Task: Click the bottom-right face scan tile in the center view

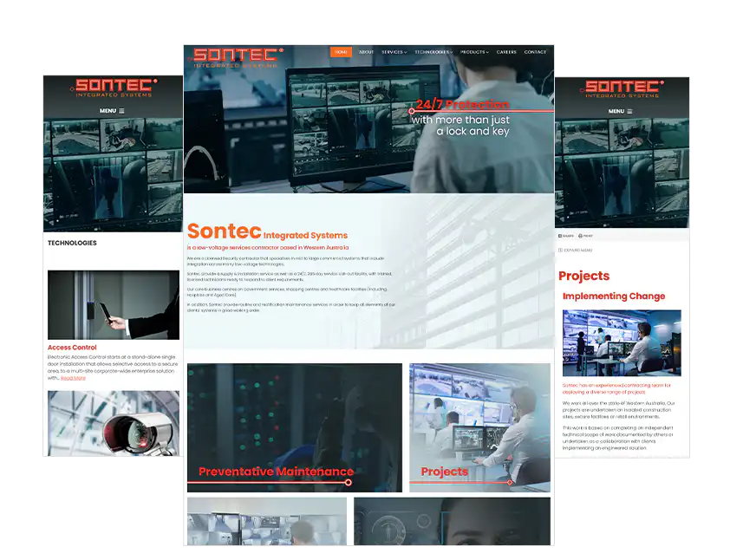Action: click(452, 522)
